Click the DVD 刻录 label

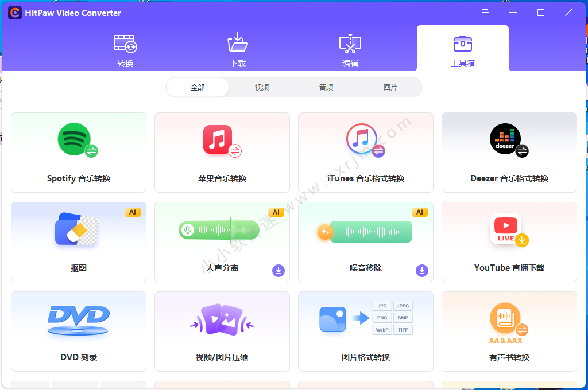[x=79, y=357]
